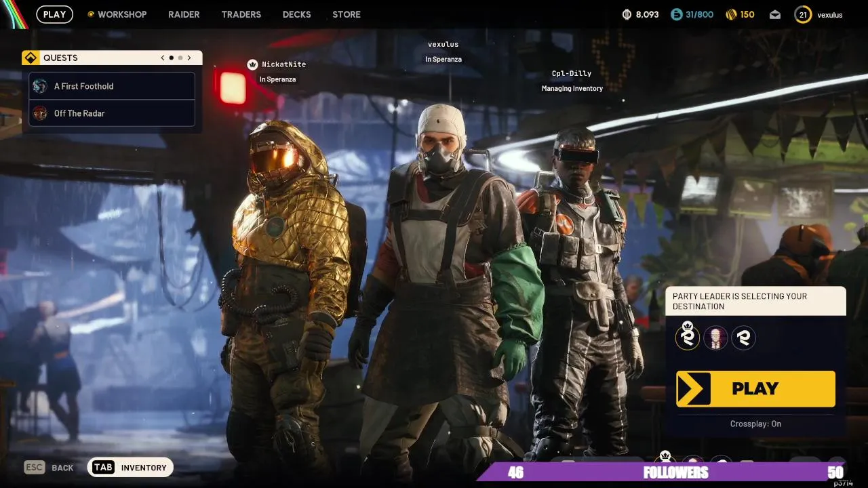Viewport: 868px width, 488px height.
Task: Go to the TRADERS tab
Action: [241, 14]
